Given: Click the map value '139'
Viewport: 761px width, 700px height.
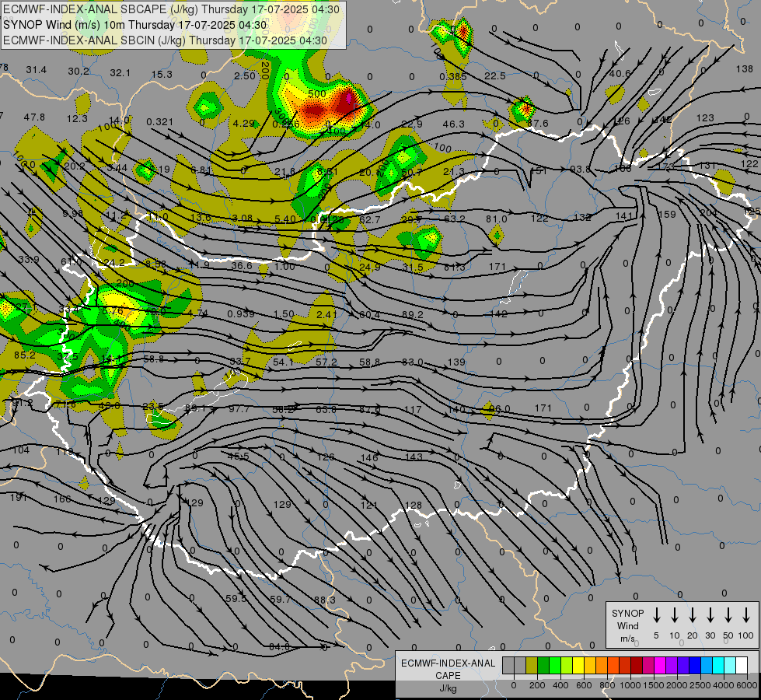Looking at the screenshot, I should coord(456,362).
